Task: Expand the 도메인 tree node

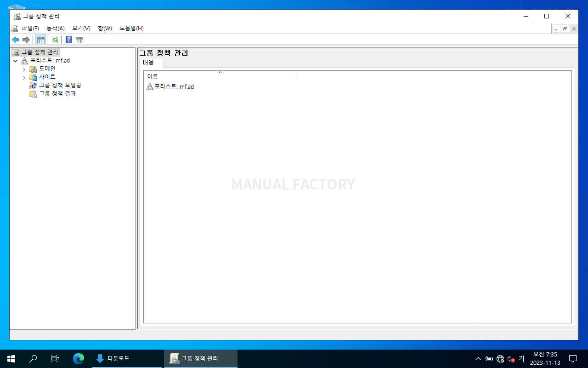Action: click(24, 69)
